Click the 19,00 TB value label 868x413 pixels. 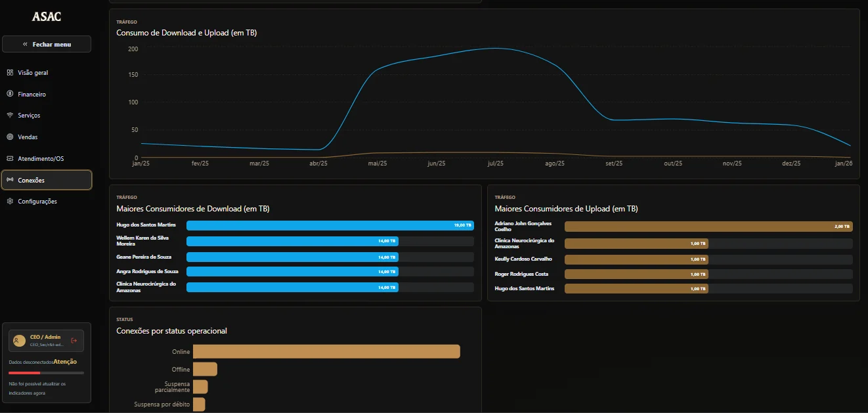click(x=462, y=225)
